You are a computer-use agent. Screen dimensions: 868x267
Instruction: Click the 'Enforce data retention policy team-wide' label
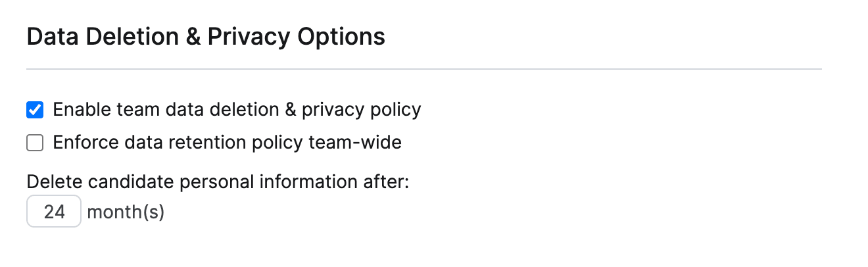point(227,143)
